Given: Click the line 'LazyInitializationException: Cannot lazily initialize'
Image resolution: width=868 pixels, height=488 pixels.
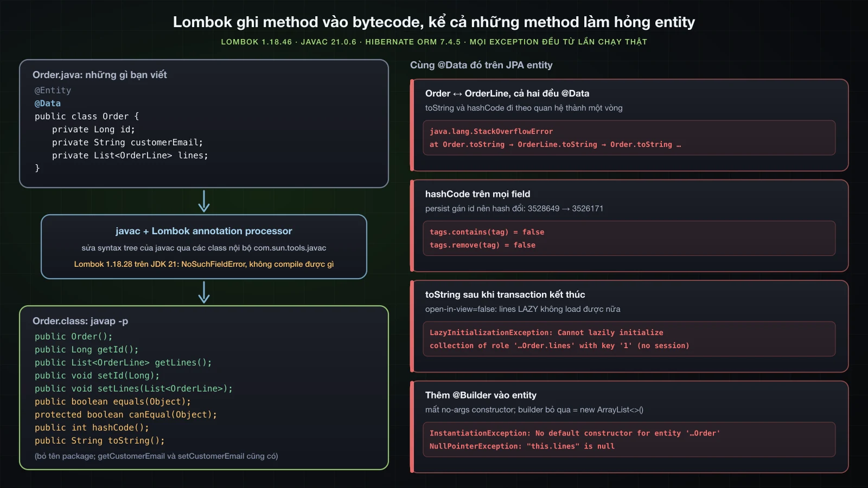Looking at the screenshot, I should 547,332.
